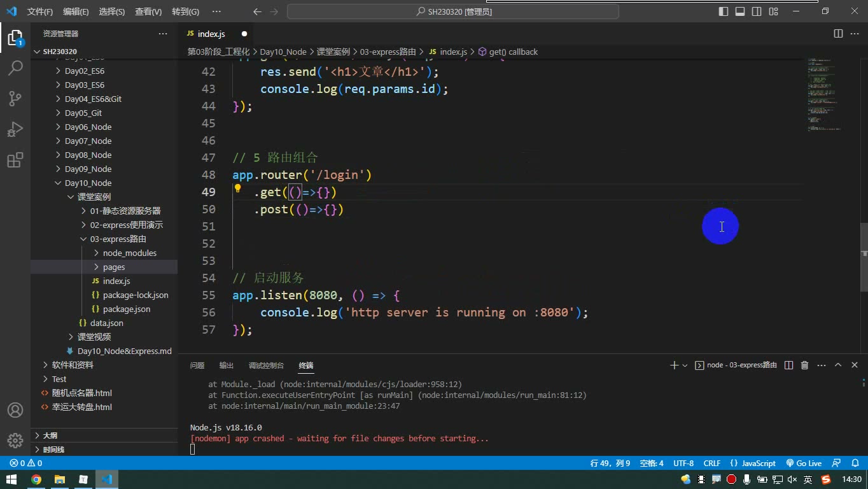This screenshot has width=868, height=489.
Task: Click the split editor icon
Action: tap(838, 34)
